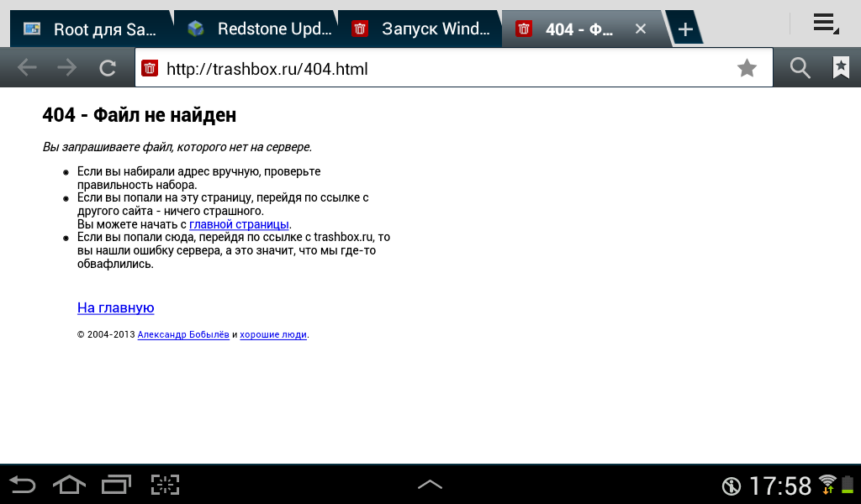Tap the Android home button
Viewport: 861px width, 504px height.
click(x=69, y=485)
